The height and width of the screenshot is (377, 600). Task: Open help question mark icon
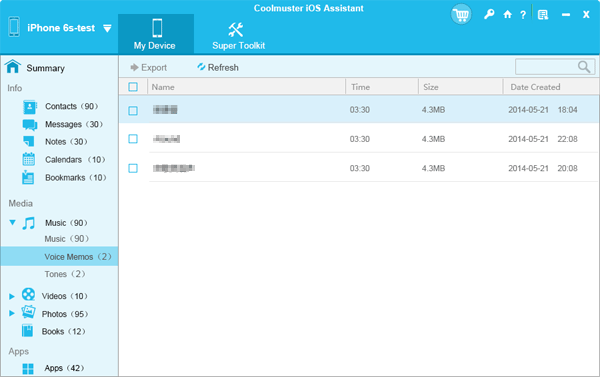(523, 15)
